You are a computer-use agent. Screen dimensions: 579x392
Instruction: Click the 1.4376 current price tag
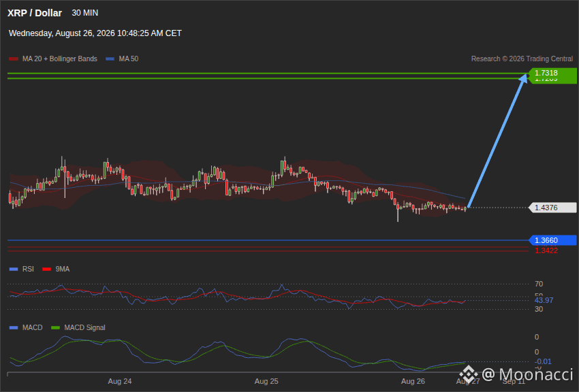point(552,208)
